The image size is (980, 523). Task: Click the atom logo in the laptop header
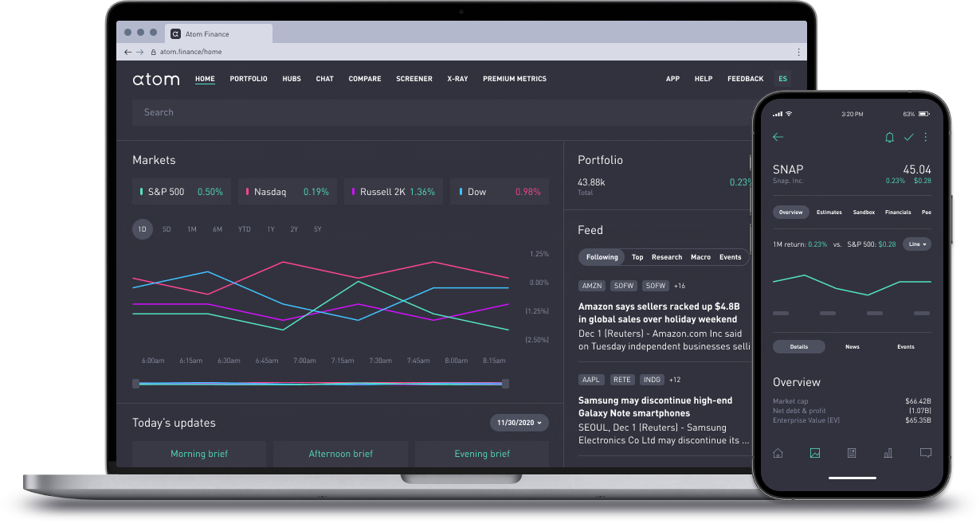point(156,79)
